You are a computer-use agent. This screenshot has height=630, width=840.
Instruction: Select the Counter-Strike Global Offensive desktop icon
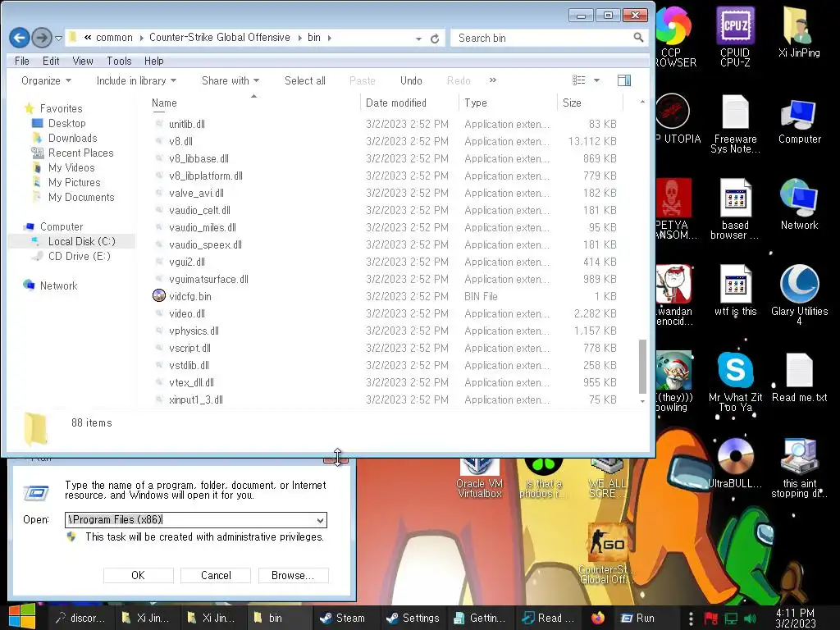(607, 554)
